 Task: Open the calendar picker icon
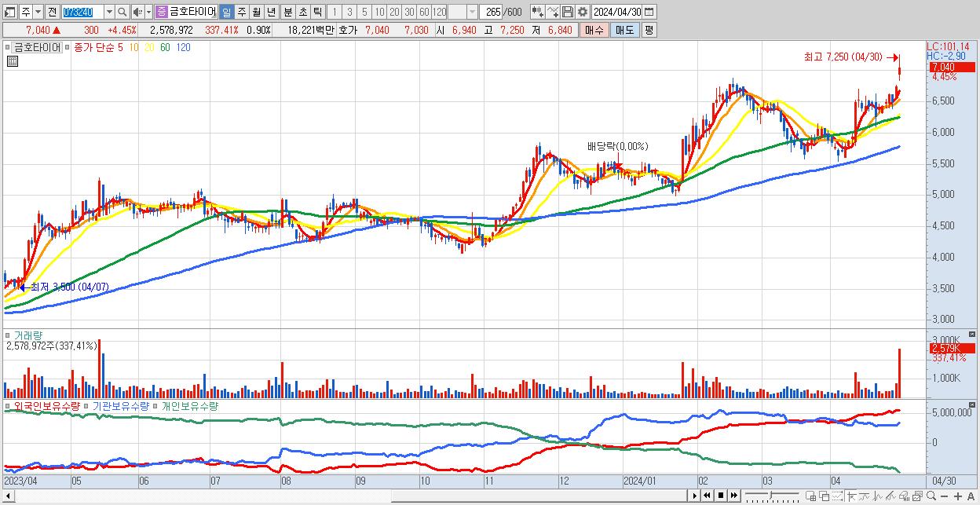649,12
